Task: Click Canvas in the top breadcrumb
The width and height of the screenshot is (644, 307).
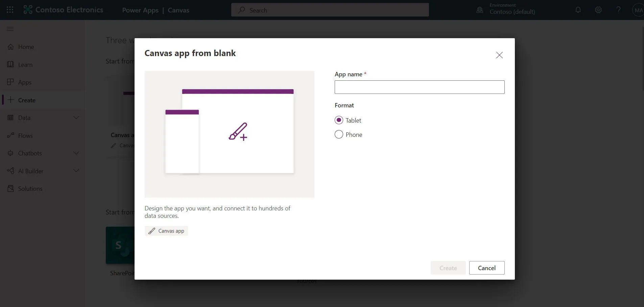Action: 178,10
